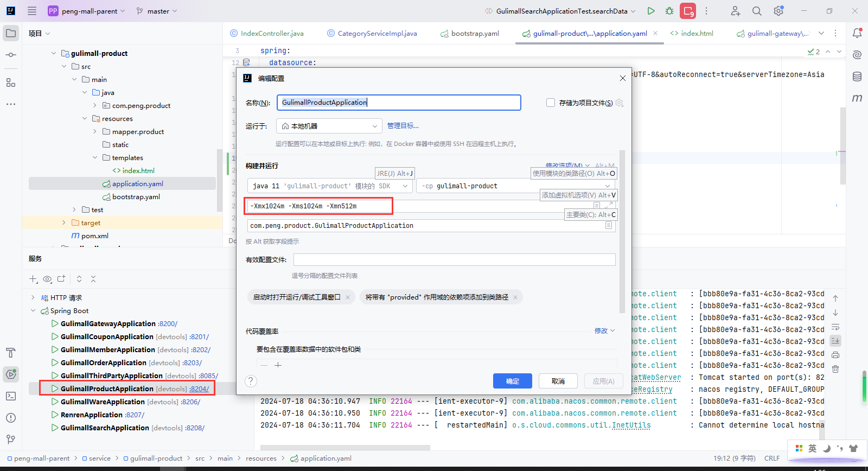Screen dimensions: 868x471
Task: Toggle the Services view options eye icon
Action: tap(47, 279)
